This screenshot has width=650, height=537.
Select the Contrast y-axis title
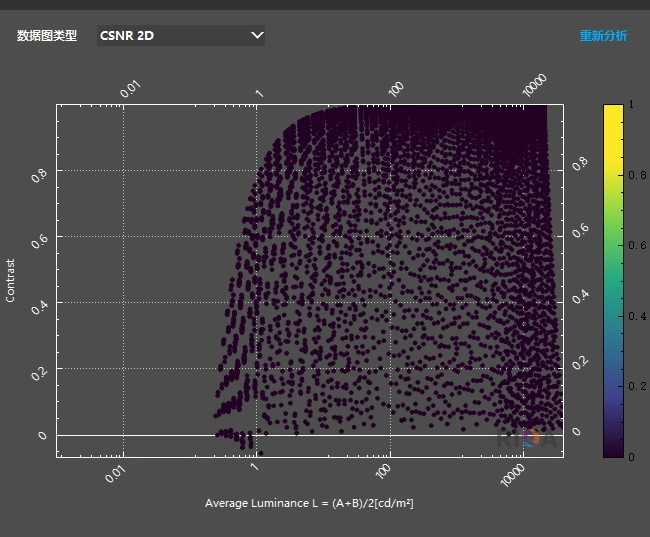pos(11,281)
